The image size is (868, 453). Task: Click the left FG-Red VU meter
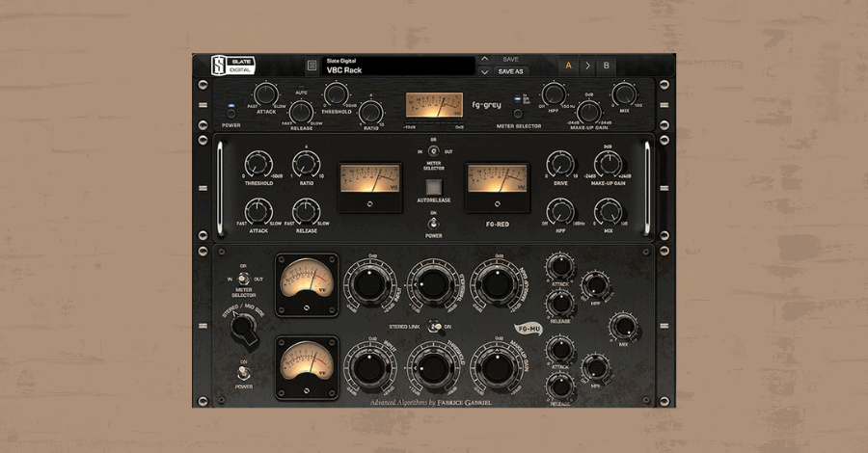(369, 181)
